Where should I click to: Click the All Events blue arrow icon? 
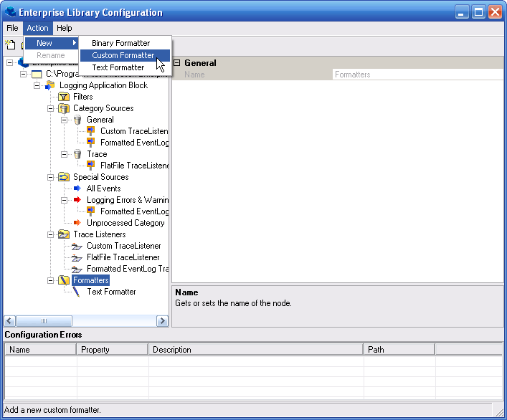tap(77, 188)
